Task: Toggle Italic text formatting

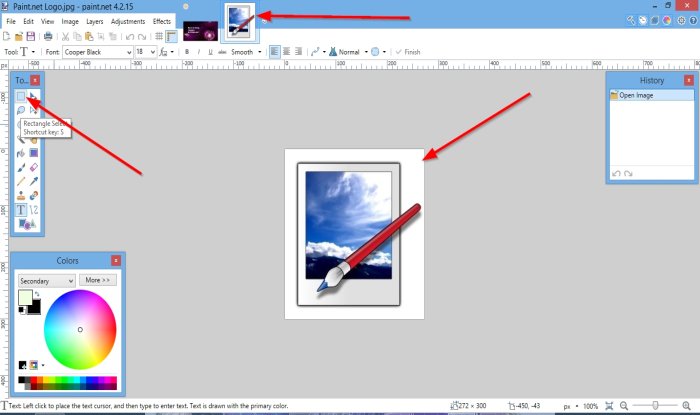Action: [199, 52]
